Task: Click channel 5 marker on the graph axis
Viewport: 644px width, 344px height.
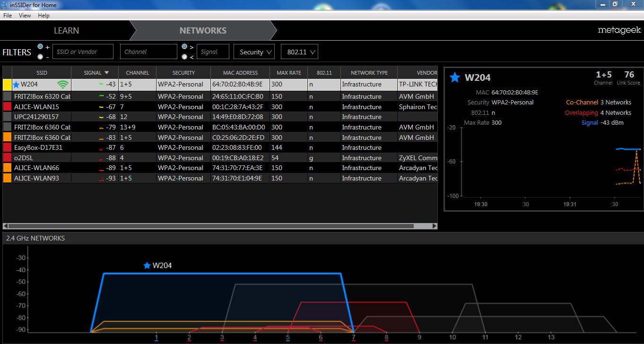Action: tap(287, 337)
